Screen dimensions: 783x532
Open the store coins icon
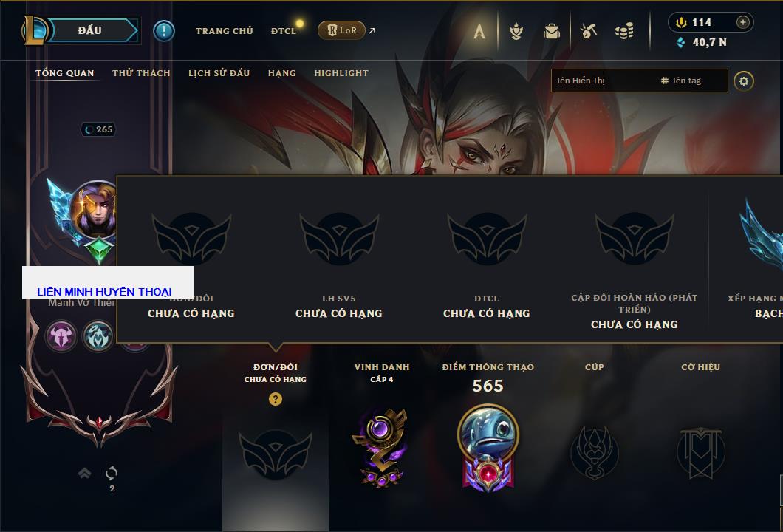[x=624, y=31]
